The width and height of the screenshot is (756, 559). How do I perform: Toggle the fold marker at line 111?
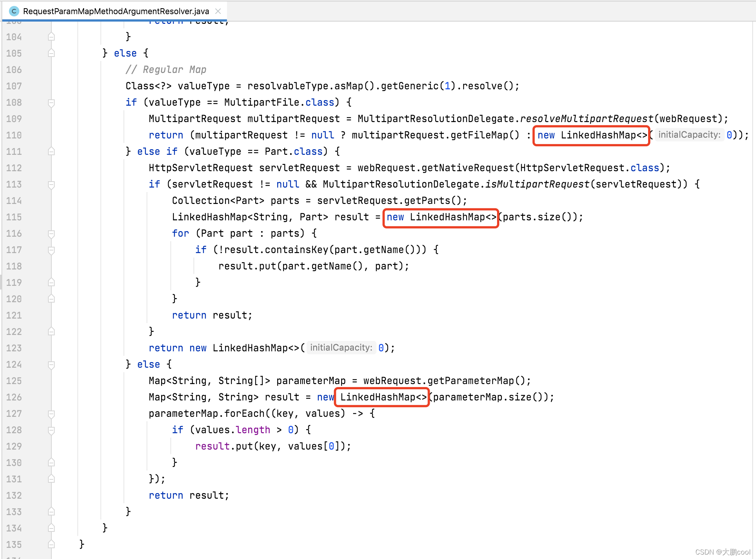pos(51,151)
